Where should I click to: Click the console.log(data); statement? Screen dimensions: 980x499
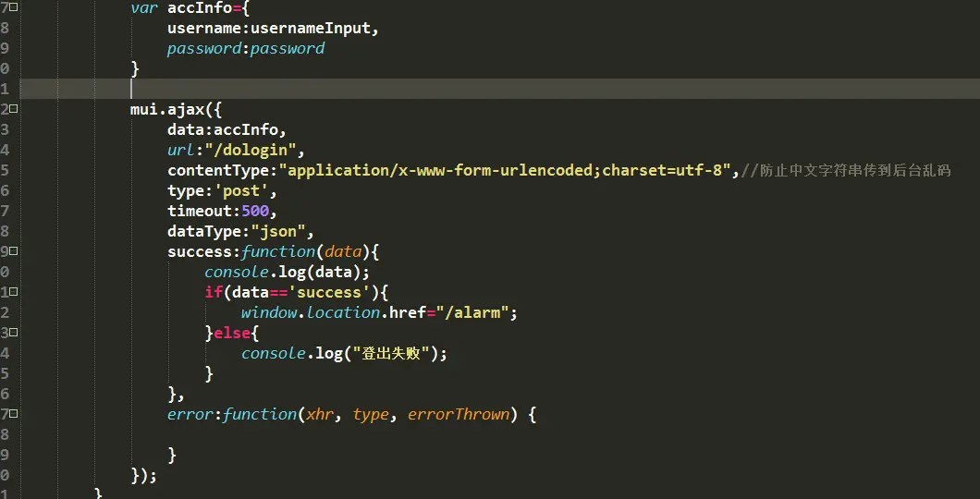tap(288, 273)
